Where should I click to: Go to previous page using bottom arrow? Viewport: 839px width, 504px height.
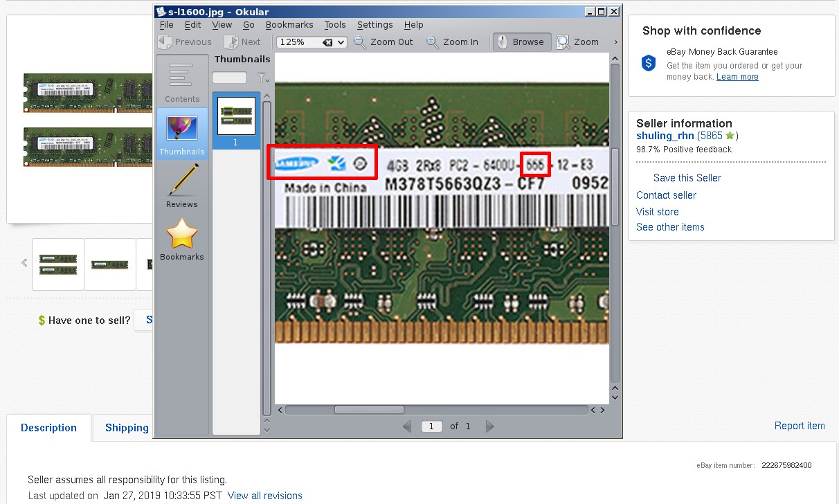point(407,426)
